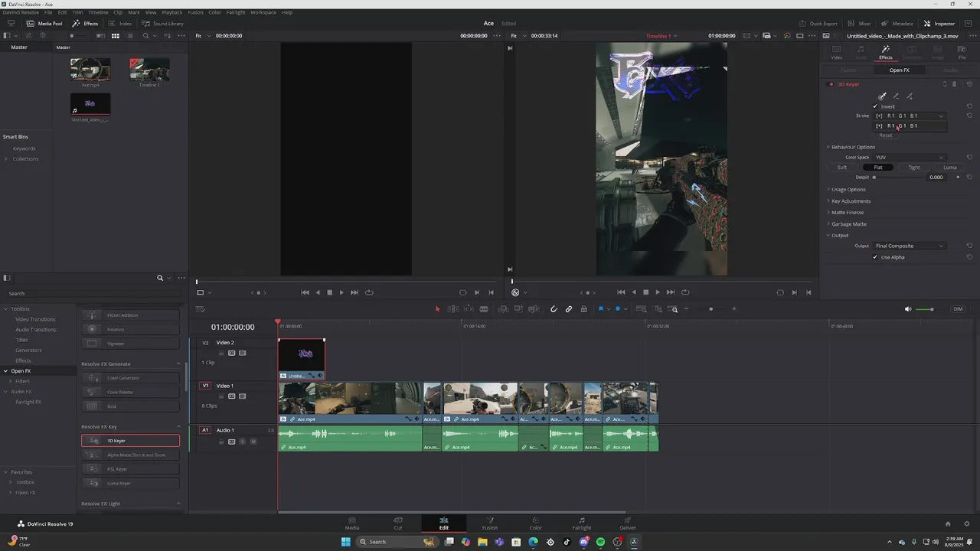Select the 3D Keyer pick eyedropper tool
The image size is (980, 551).
pos(882,96)
